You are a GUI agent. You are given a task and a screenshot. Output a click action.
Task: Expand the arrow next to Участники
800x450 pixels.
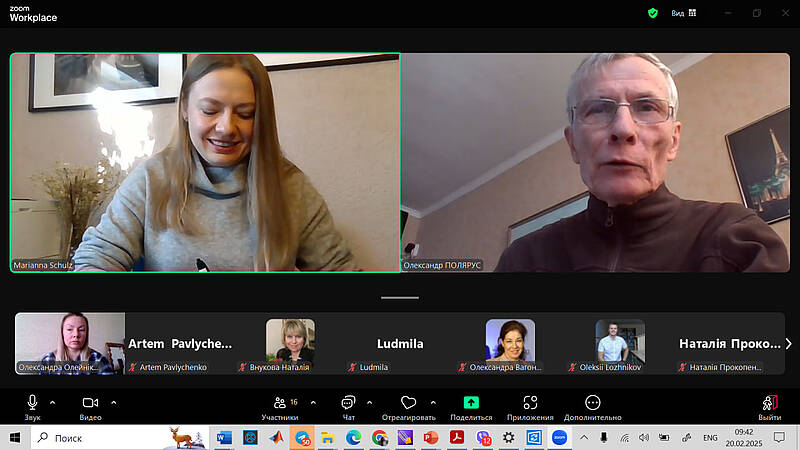pyautogui.click(x=313, y=402)
